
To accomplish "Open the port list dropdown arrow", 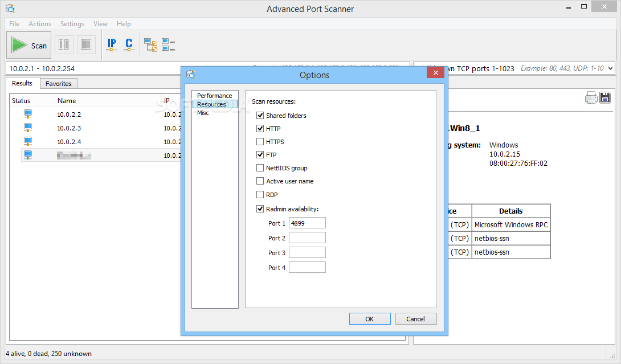I will pyautogui.click(x=610, y=68).
